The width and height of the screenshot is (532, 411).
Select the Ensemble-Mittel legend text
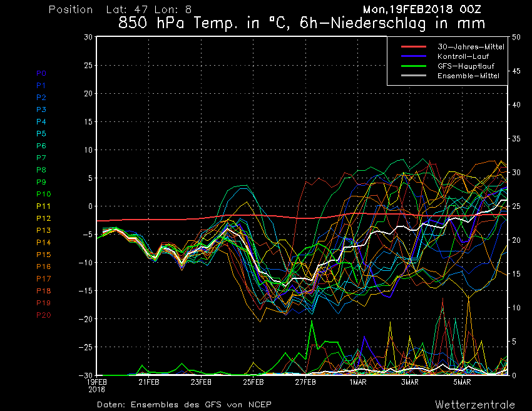[x=468, y=76]
